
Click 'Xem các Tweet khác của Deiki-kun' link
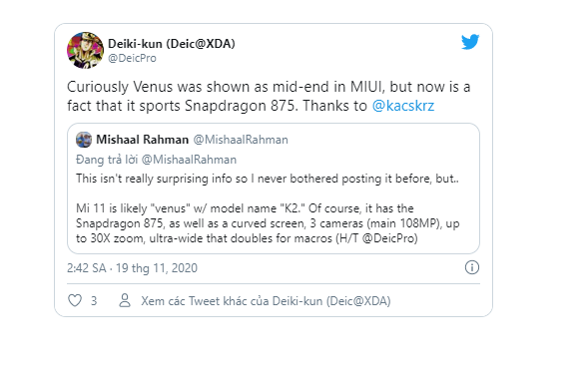[x=266, y=301]
